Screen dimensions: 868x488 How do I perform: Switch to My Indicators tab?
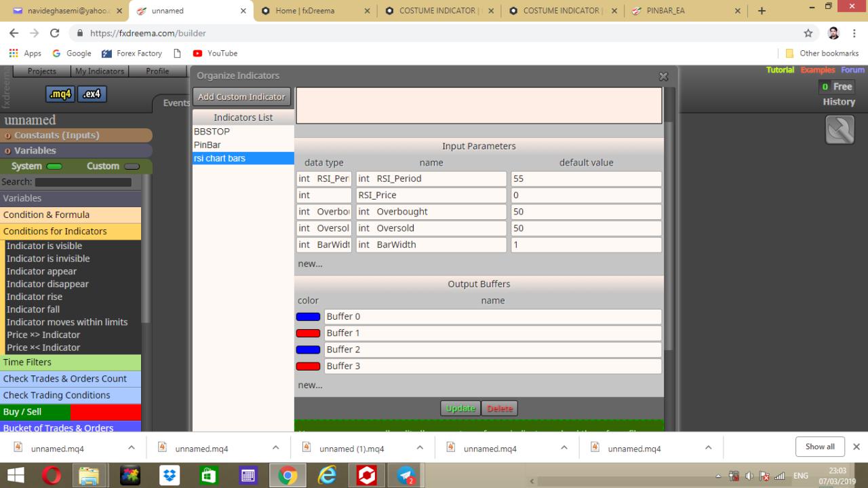(x=100, y=71)
